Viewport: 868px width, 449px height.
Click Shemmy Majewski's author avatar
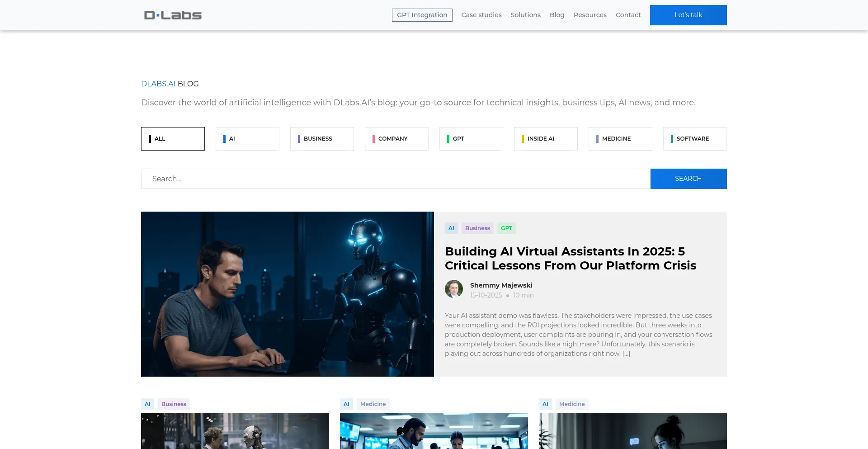pos(453,289)
